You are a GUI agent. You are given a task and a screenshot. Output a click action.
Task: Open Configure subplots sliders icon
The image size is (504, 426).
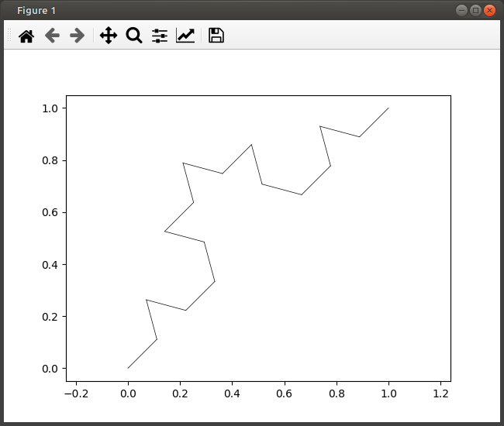(160, 36)
